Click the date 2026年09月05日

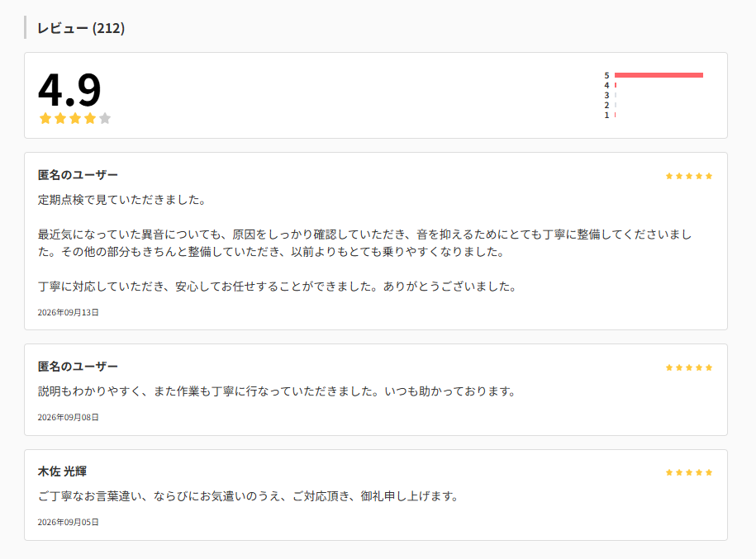click(x=68, y=522)
